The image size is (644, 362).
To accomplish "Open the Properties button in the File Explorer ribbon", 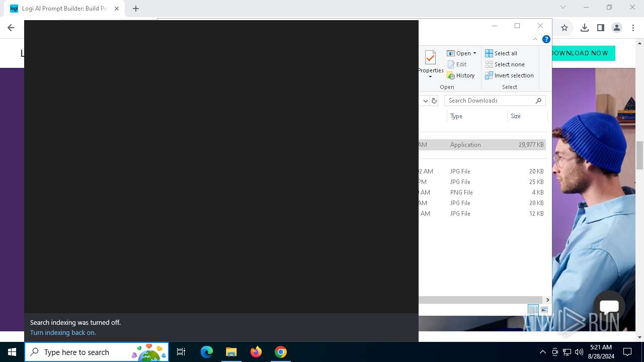I will 430,64.
